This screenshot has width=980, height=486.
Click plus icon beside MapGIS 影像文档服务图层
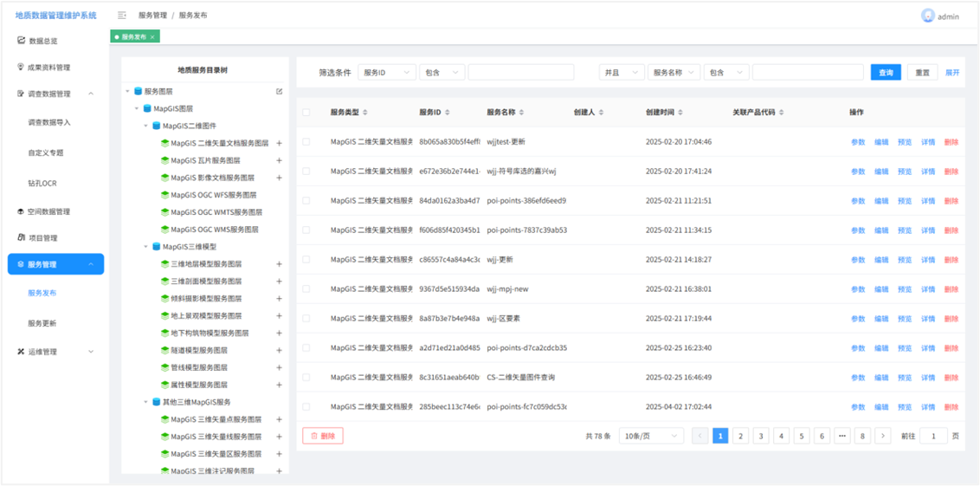[280, 178]
